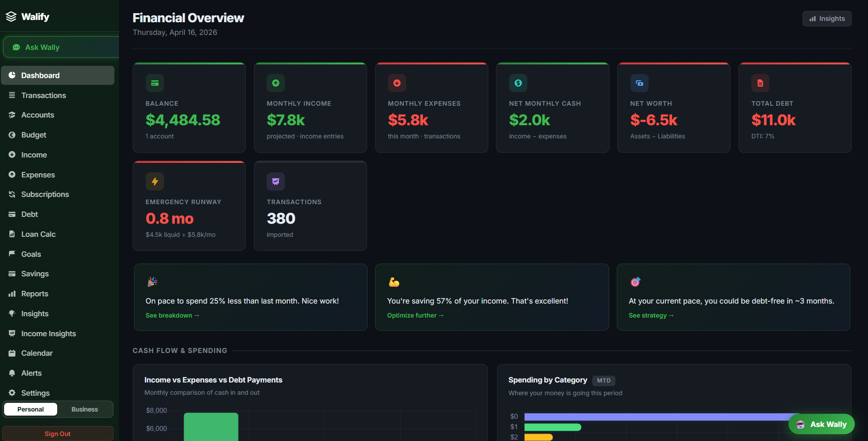868x441 pixels.
Task: Click the Balance card wallet icon
Action: (155, 83)
